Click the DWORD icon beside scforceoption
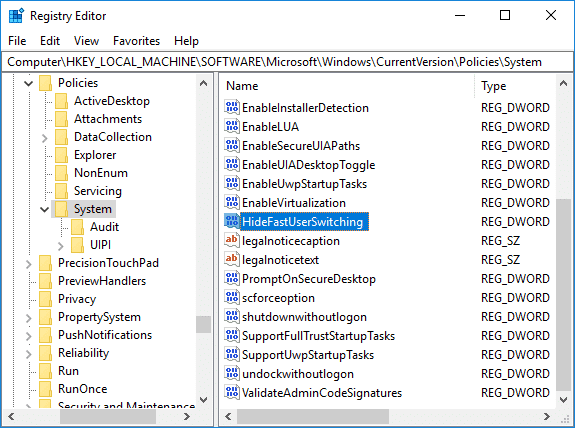The image size is (575, 428). (231, 298)
